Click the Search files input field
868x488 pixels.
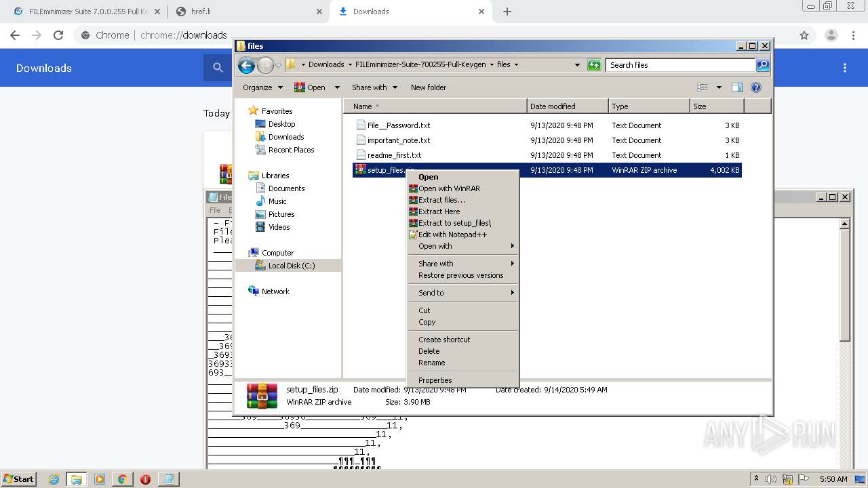[x=680, y=65]
